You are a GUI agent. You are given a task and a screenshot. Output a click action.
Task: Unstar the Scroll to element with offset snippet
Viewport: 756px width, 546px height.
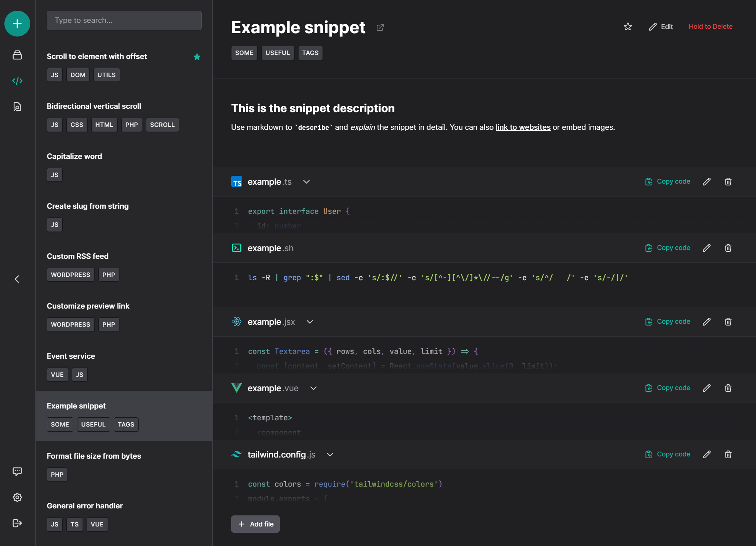[x=197, y=56]
